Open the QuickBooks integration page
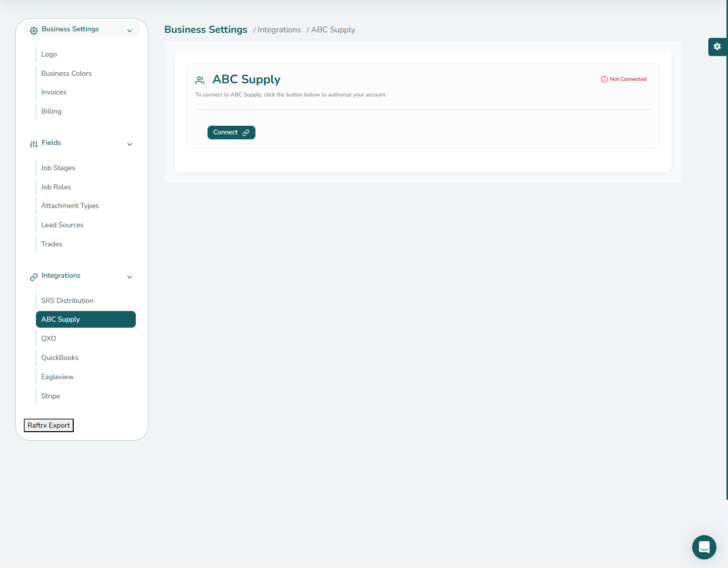Viewport: 728px width, 568px height. tap(60, 358)
